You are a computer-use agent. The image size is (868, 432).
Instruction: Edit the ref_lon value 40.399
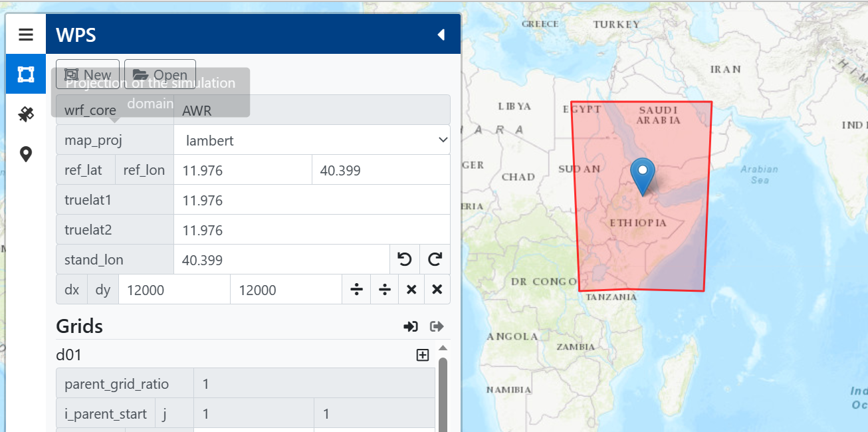coord(381,170)
